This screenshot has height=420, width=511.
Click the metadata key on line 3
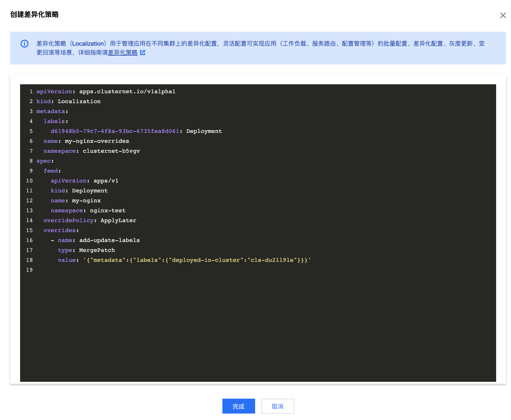(x=50, y=111)
